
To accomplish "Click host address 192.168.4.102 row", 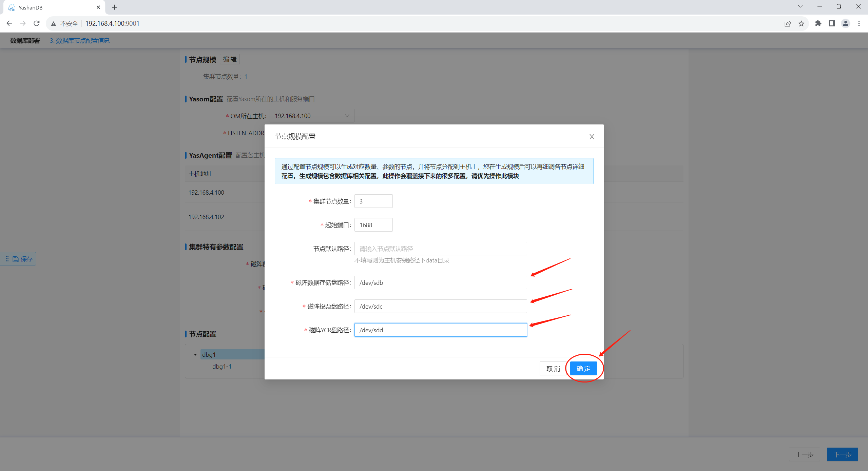I will click(206, 217).
